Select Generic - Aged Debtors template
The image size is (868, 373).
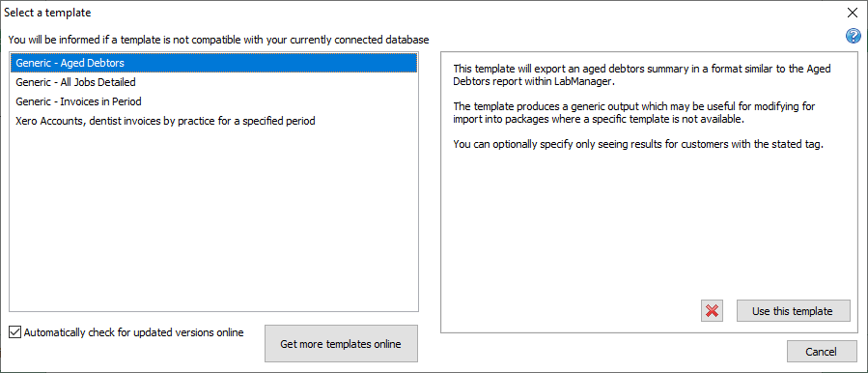tap(213, 63)
